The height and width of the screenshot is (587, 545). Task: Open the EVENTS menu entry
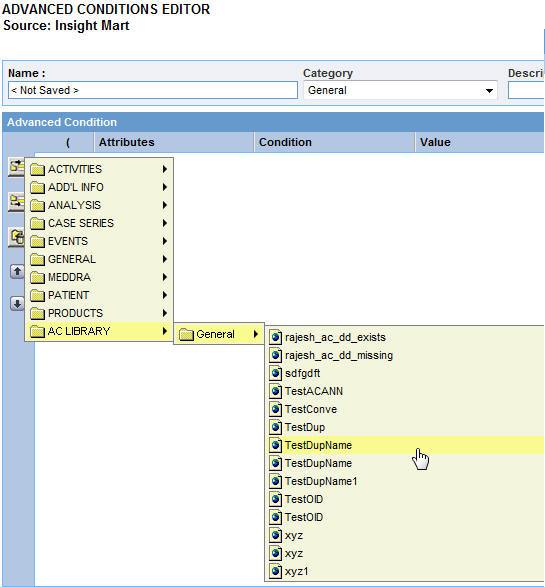99,241
